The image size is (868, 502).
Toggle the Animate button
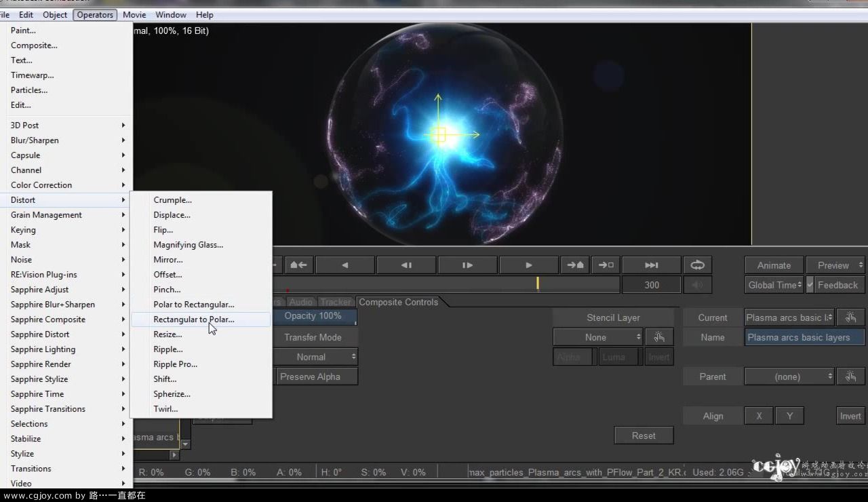click(x=774, y=265)
